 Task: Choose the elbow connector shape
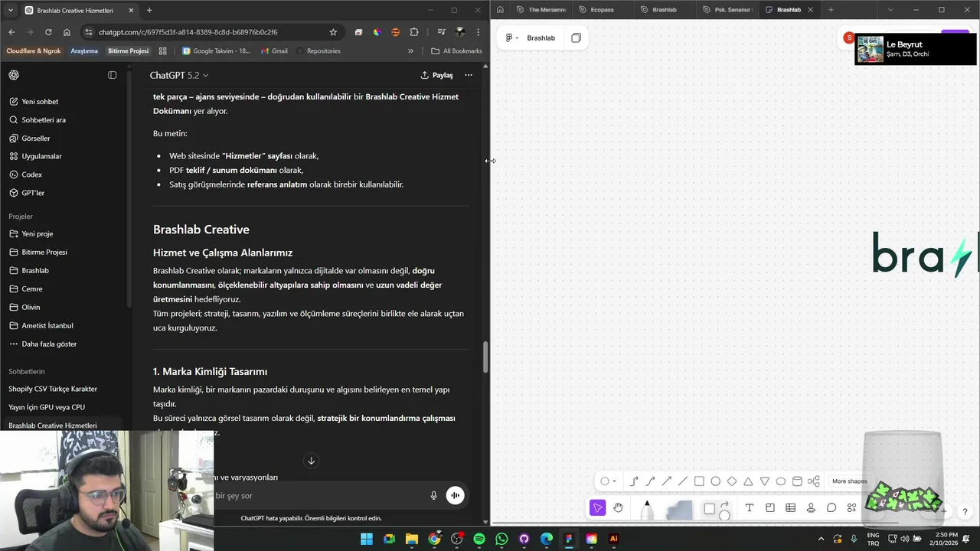click(x=634, y=481)
